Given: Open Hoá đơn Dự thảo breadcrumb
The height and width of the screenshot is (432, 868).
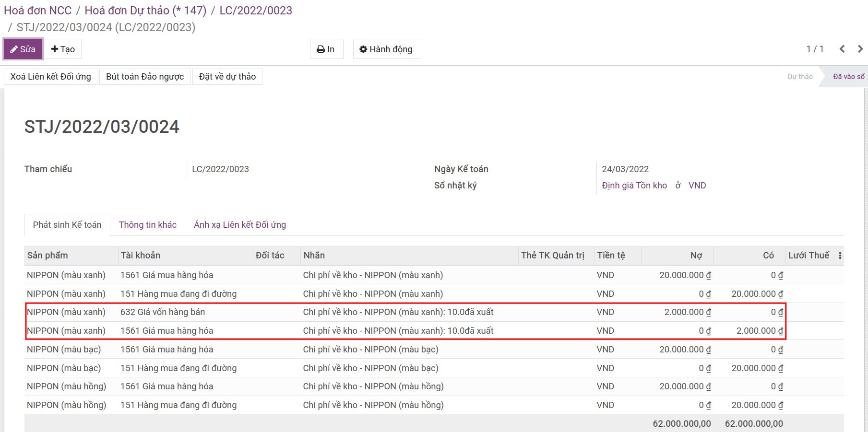Looking at the screenshot, I should click(145, 11).
